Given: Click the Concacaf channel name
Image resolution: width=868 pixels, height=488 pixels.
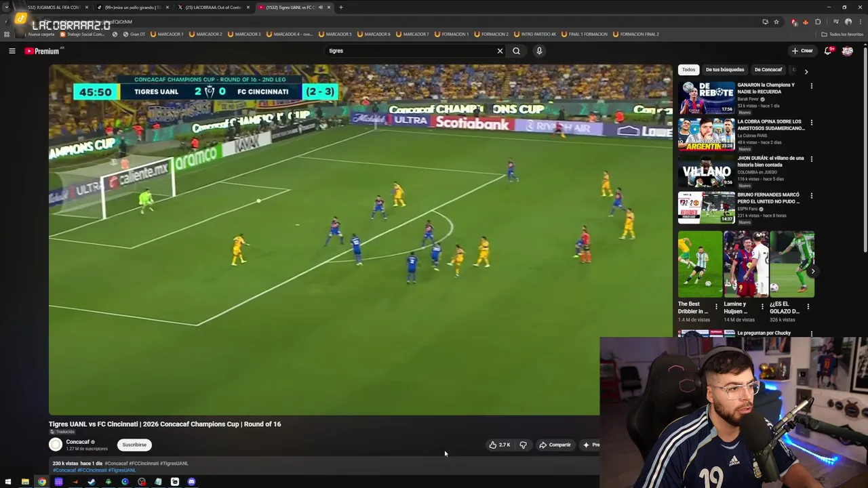Looking at the screenshot, I should tap(77, 442).
